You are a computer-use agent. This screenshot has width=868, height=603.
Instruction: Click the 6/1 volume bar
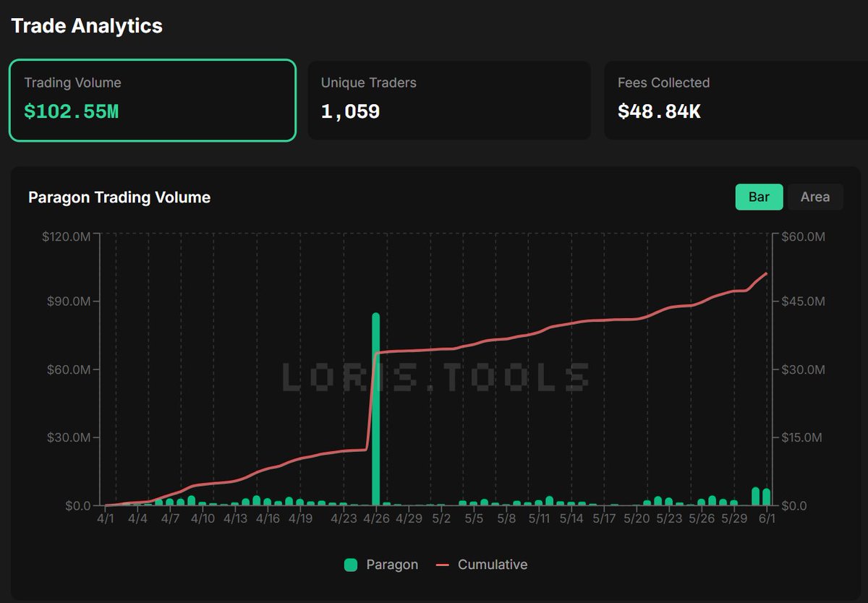766,497
